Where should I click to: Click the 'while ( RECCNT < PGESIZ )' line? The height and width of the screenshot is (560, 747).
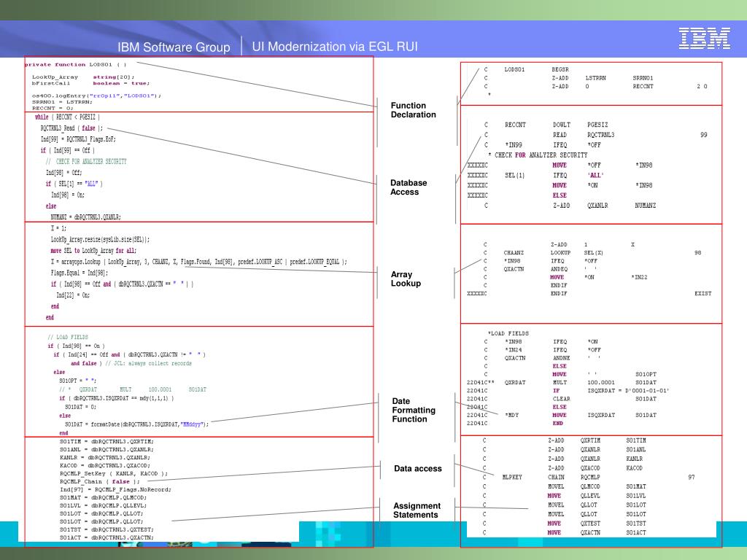tap(67, 117)
